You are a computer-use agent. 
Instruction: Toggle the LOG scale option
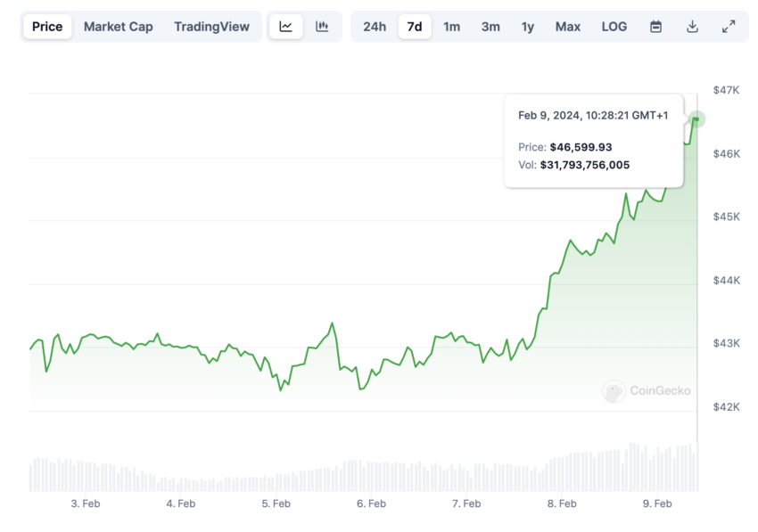click(614, 27)
